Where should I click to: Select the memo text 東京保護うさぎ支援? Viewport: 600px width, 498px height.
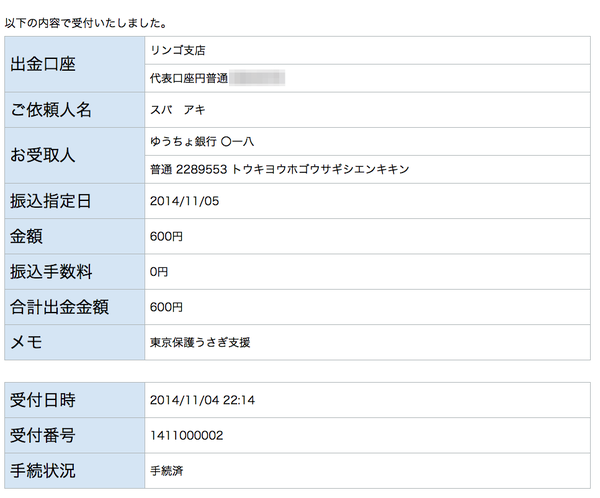point(199,342)
